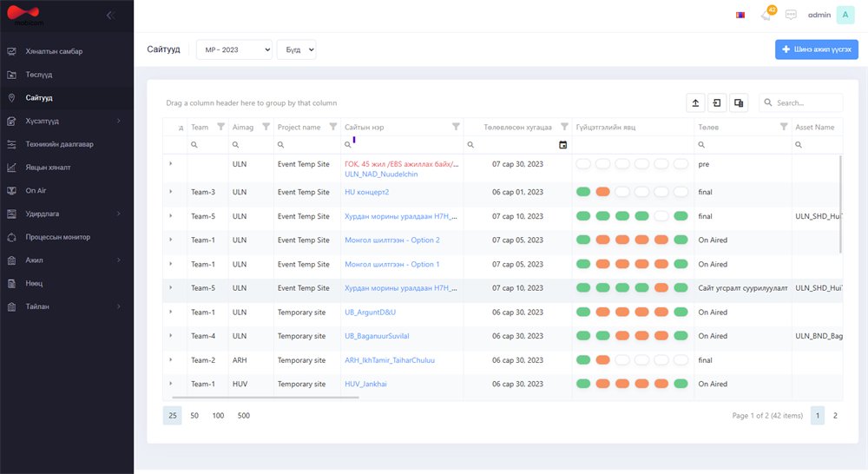
Task: Set page size to 100 items
Action: [218, 415]
